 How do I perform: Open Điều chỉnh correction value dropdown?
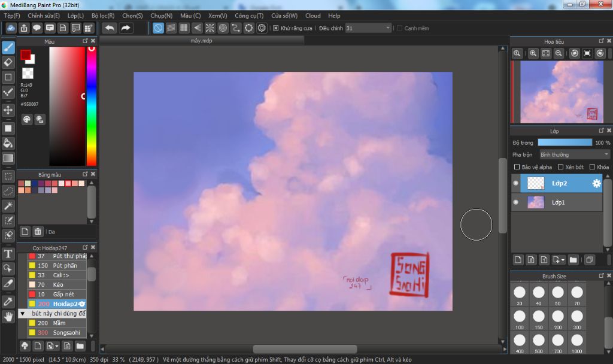click(x=368, y=28)
